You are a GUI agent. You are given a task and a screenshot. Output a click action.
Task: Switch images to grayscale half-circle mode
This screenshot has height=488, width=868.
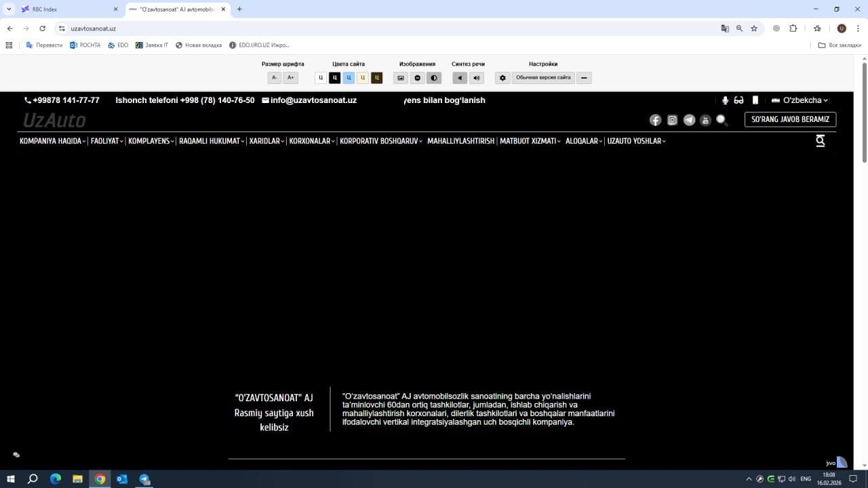(x=434, y=78)
